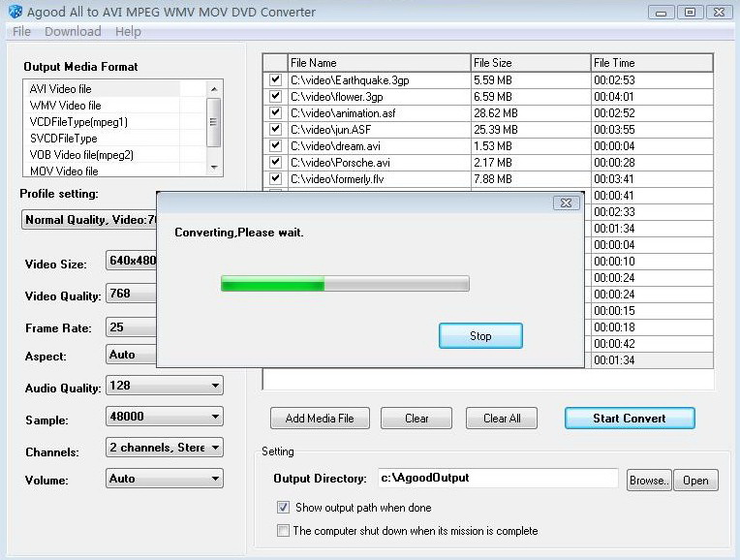Click Add Media File button
740x560 pixels.
pos(320,419)
